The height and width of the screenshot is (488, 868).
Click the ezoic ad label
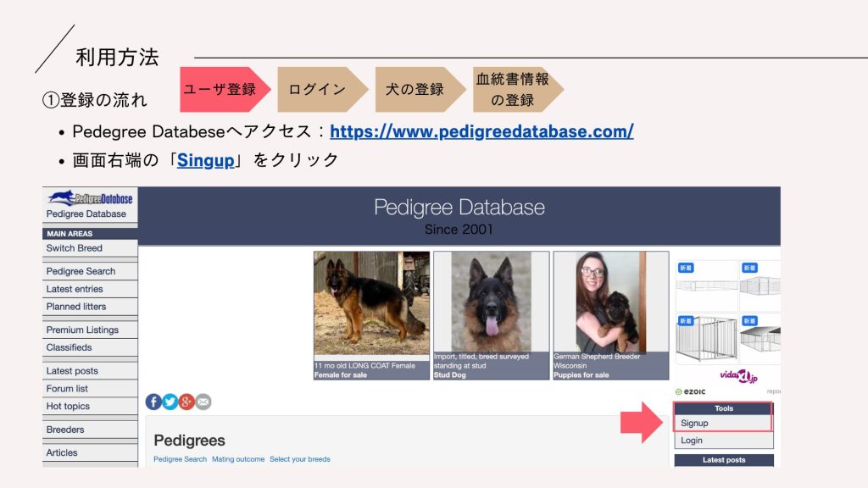click(x=690, y=391)
